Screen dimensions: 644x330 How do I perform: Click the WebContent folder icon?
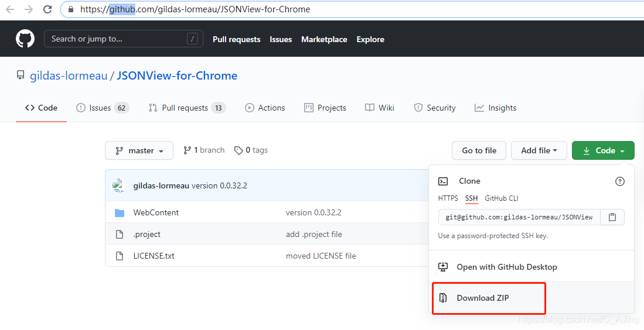pyautogui.click(x=120, y=212)
